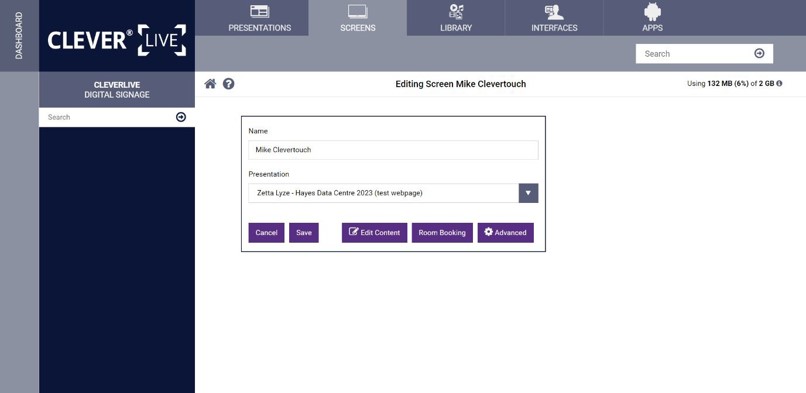Image resolution: width=806 pixels, height=393 pixels.
Task: Expand the Presentation dropdown arrow
Action: (528, 193)
